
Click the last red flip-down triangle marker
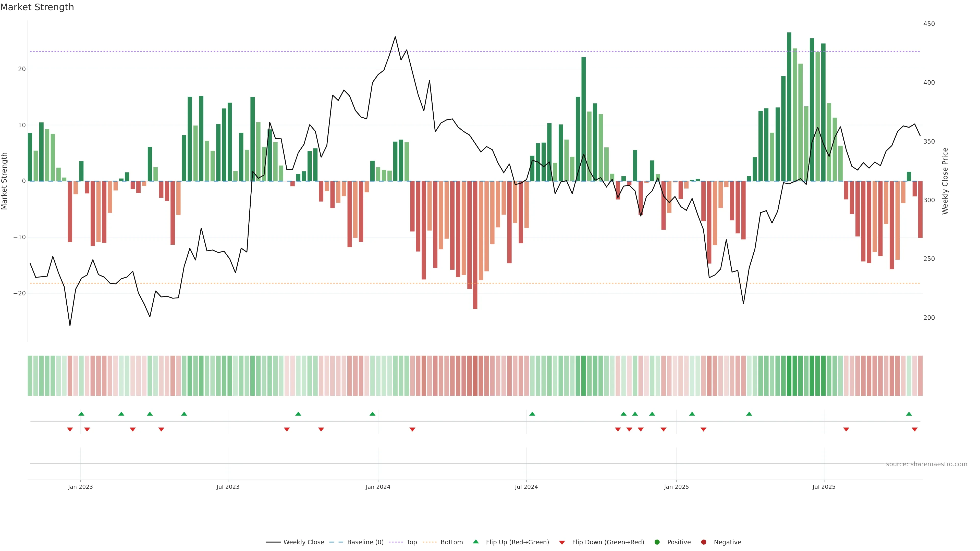point(915,429)
